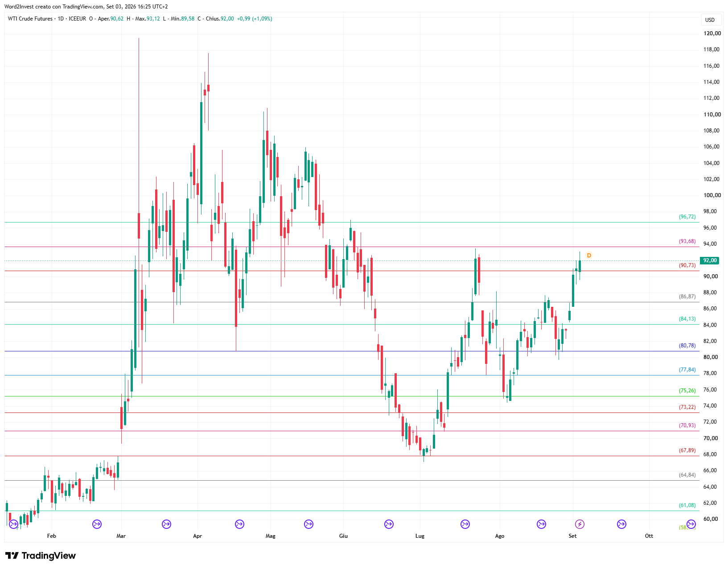Open the rollover event icon between Mag and Giu
Viewport: 728px width, 569px height.
tap(308, 524)
